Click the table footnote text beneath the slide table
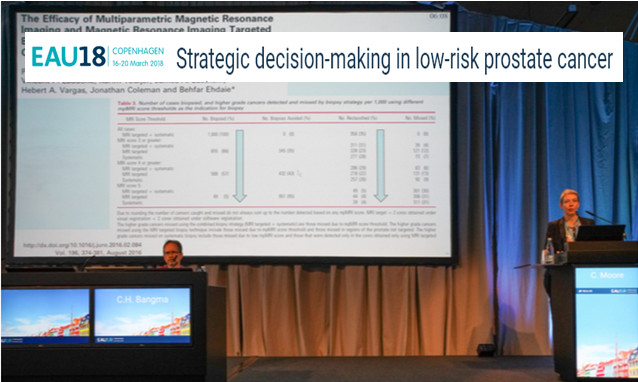Viewport: 638px width, 382px height. click(x=277, y=224)
